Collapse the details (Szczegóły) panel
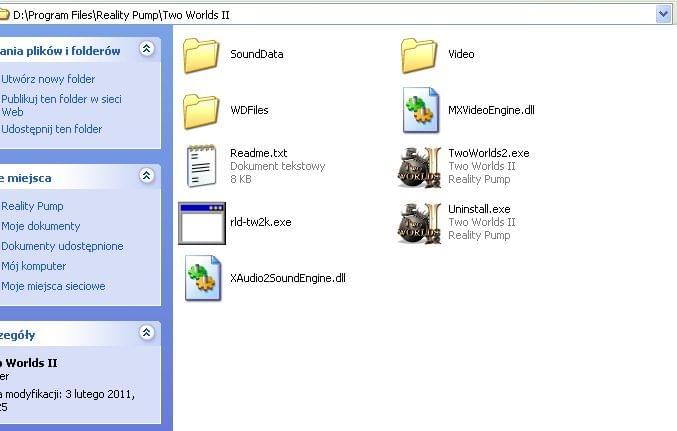Image resolution: width=677 pixels, height=431 pixels. coord(147,333)
